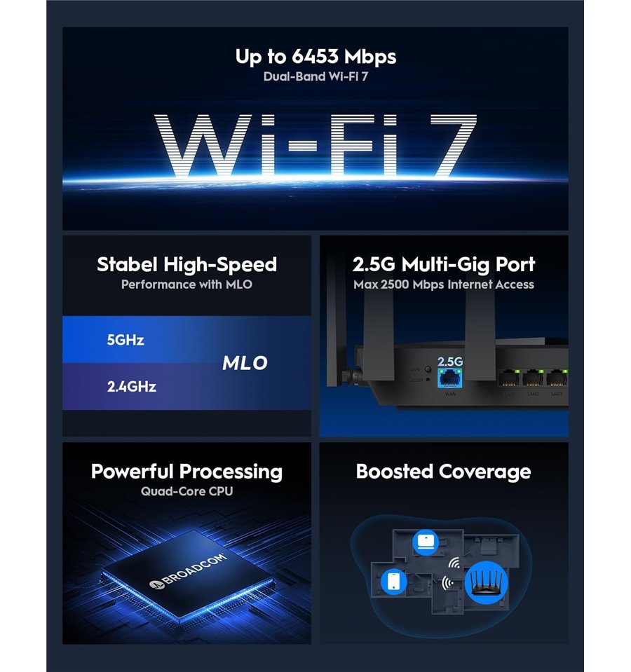Click the italic MLO label
Image resolution: width=631 pixels, height=672 pixels.
click(245, 363)
